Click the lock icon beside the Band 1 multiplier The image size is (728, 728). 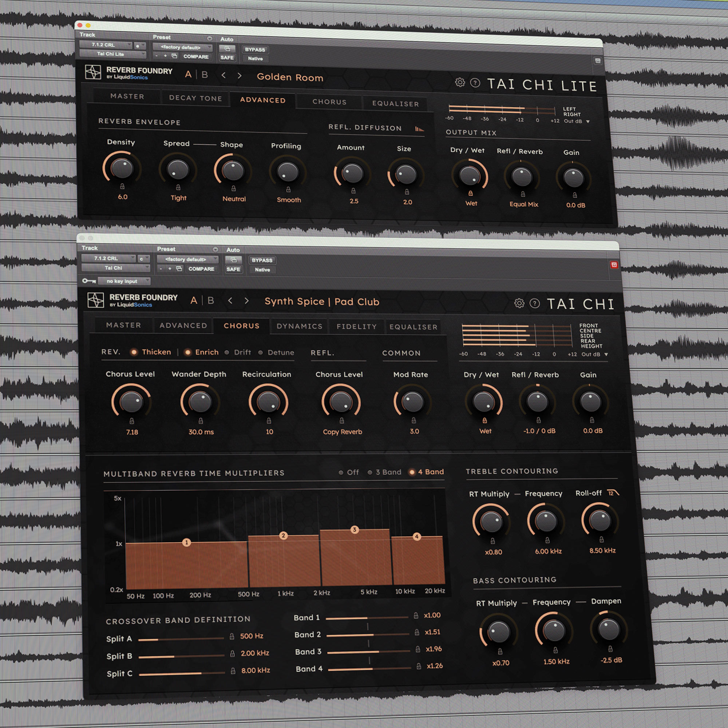(416, 615)
